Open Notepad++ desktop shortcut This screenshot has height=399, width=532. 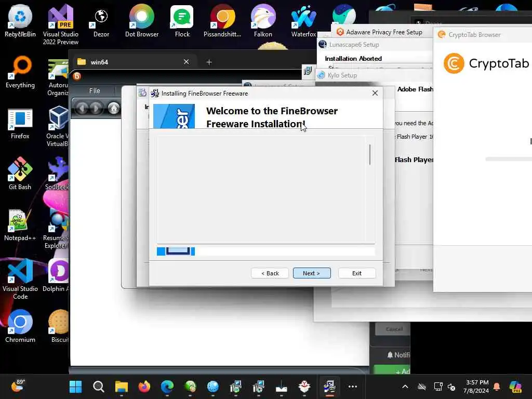coord(20,224)
